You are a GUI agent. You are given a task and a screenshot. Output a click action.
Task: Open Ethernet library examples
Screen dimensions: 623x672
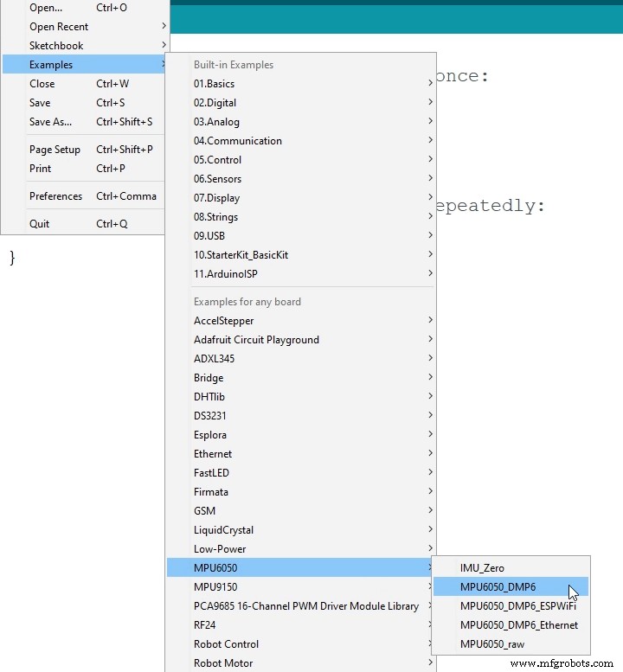point(301,454)
